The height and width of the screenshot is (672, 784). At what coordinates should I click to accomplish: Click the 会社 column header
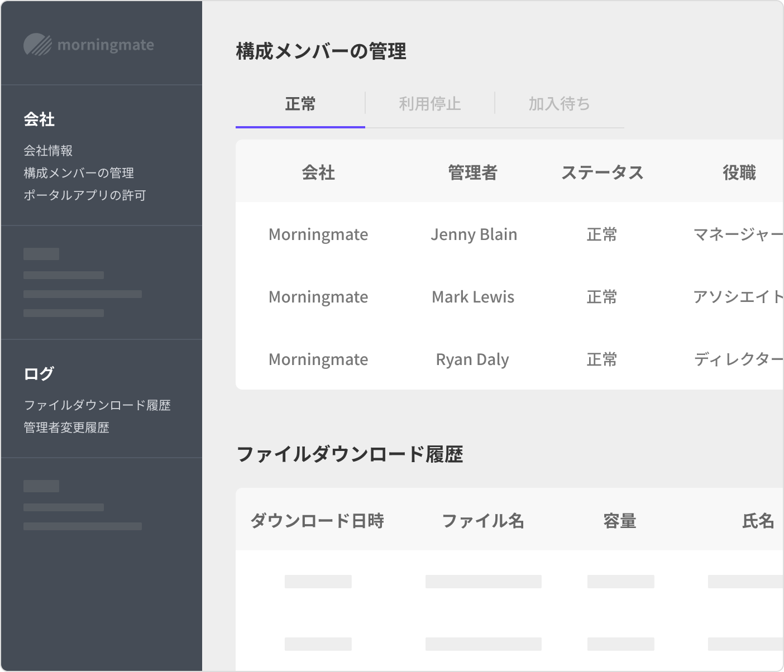point(318,173)
